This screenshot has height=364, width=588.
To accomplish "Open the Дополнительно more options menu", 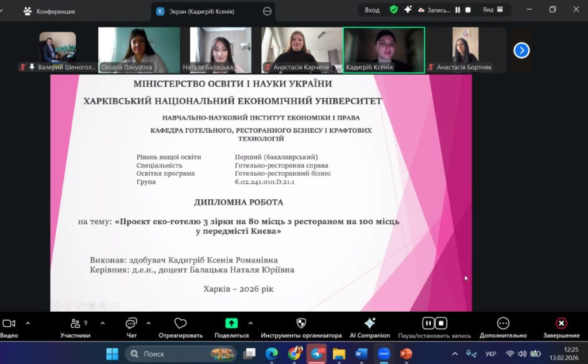I will 503,323.
